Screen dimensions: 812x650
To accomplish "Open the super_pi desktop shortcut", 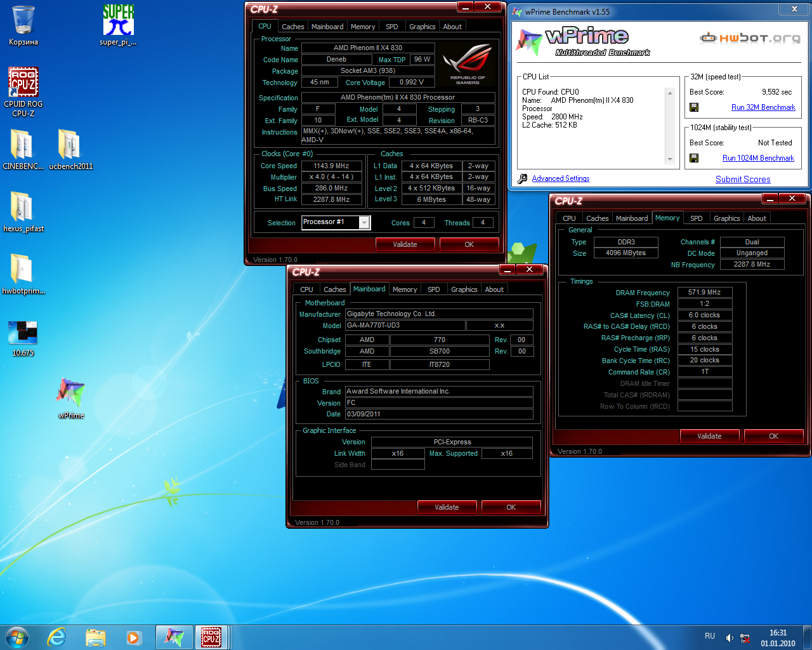I will (x=118, y=26).
